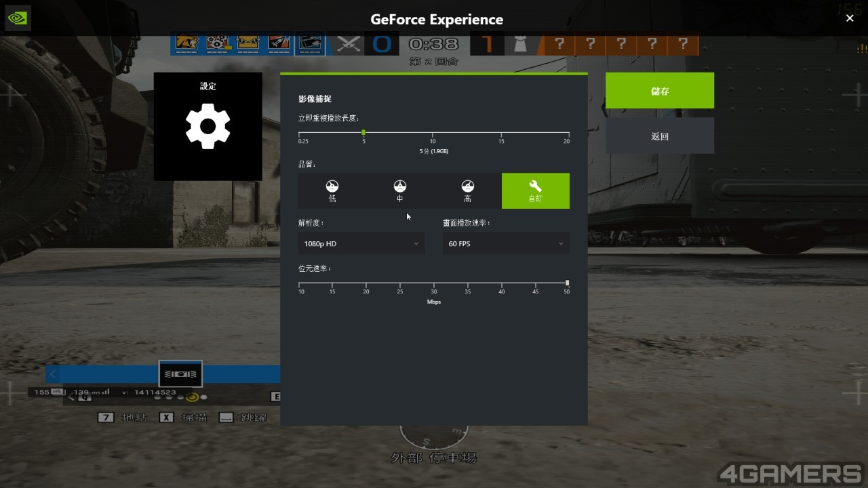Open the 60 FPS frame rate dropdown

point(506,243)
